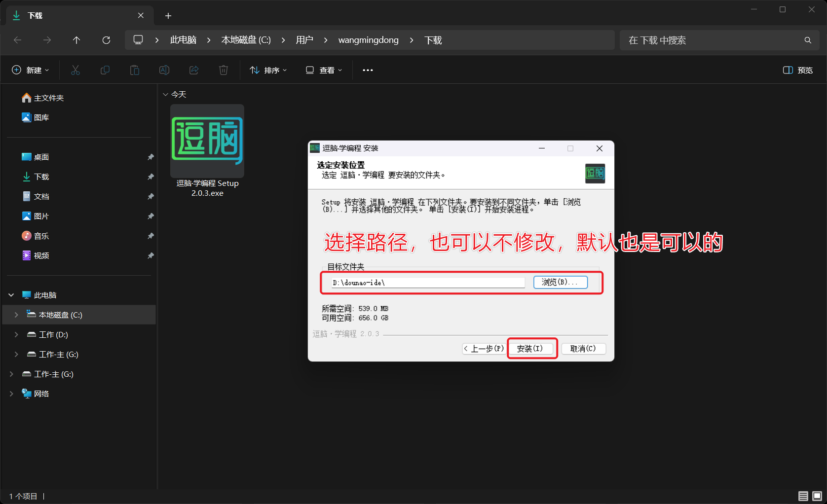The height and width of the screenshot is (504, 827).
Task: Click 本地磁盘 (C:) breadcrumb
Action: pos(246,40)
